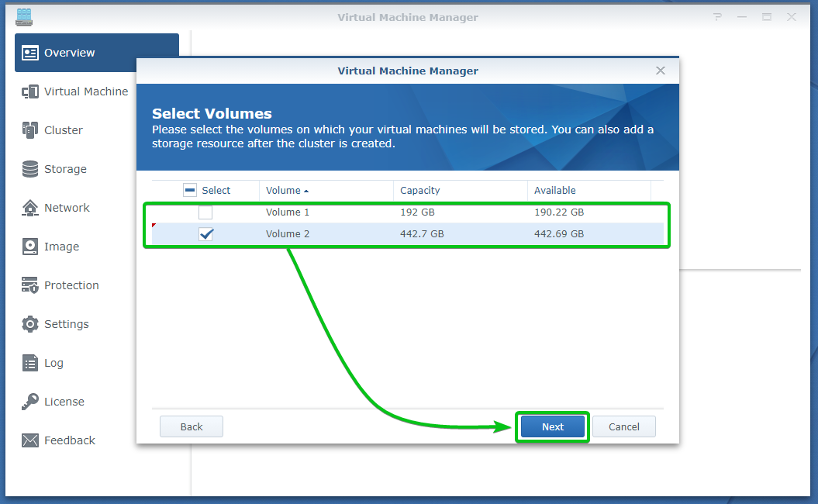Switch to the Storage section
This screenshot has height=504, width=818.
point(65,169)
